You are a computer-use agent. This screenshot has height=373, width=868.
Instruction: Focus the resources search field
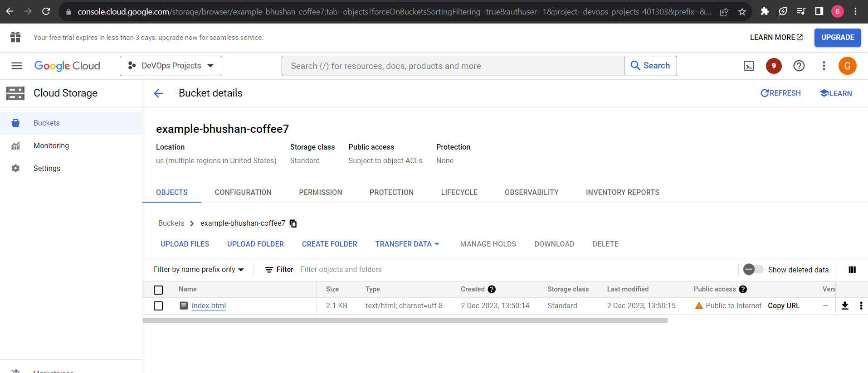click(x=454, y=66)
